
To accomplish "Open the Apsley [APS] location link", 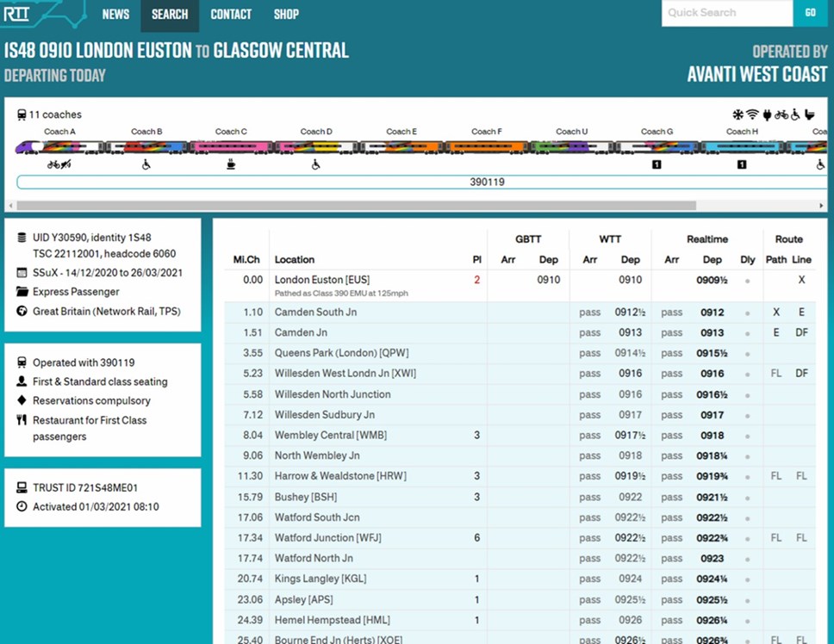I will pos(304,599).
